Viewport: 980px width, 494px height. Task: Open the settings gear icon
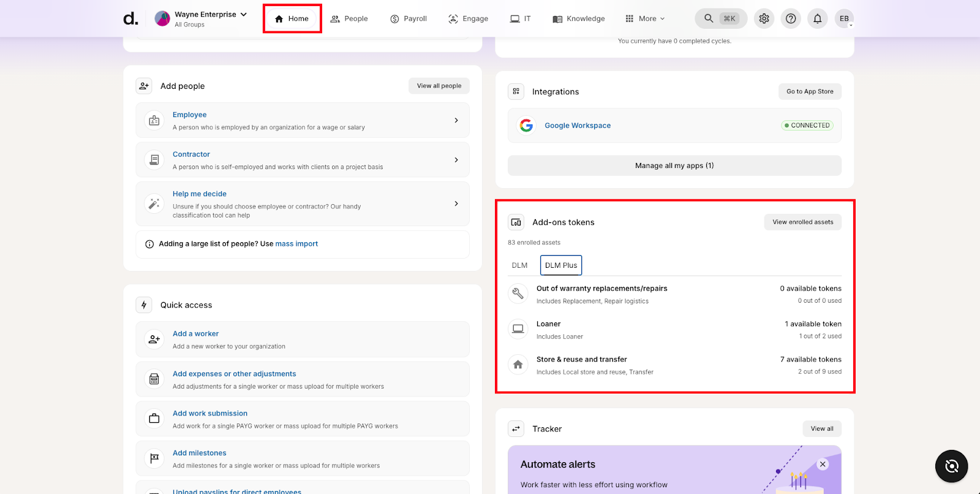[x=764, y=18]
